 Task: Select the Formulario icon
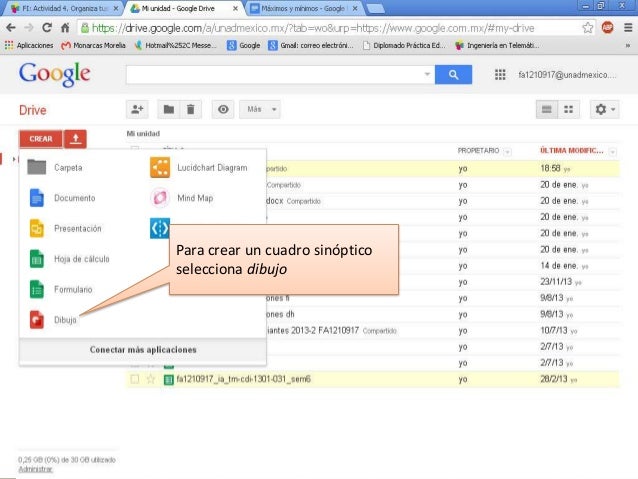click(37, 289)
